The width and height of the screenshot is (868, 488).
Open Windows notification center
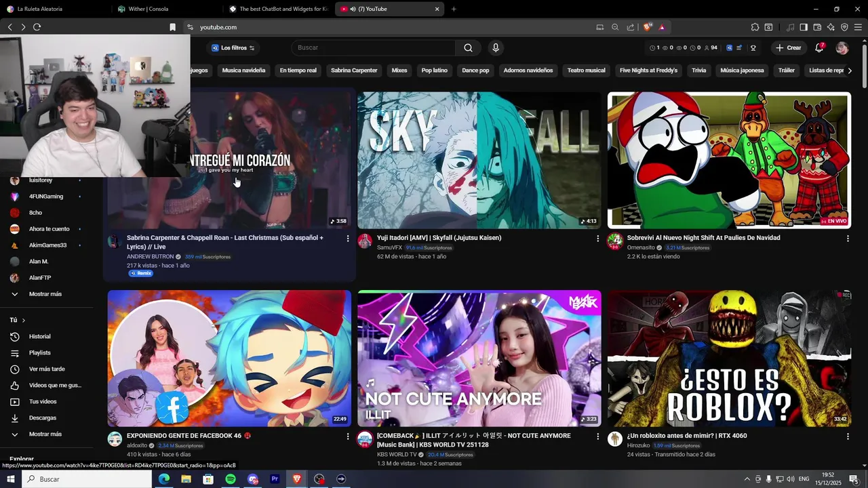click(854, 479)
